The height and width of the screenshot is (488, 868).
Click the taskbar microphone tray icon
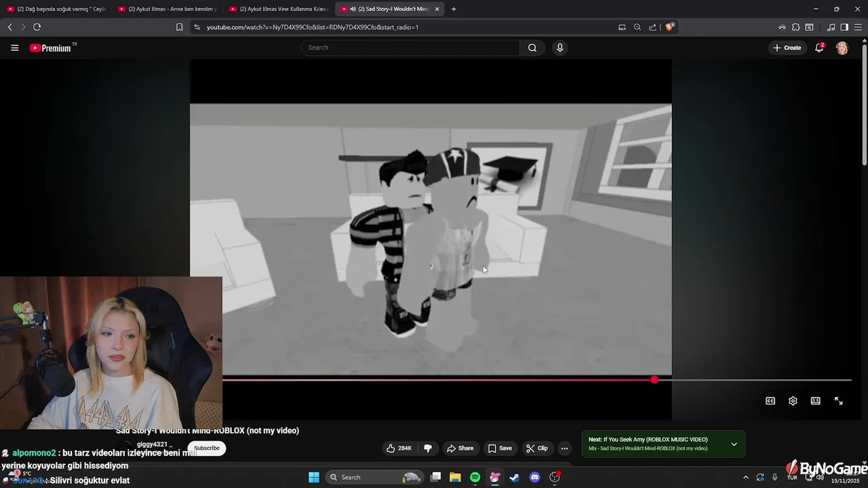pyautogui.click(x=775, y=477)
